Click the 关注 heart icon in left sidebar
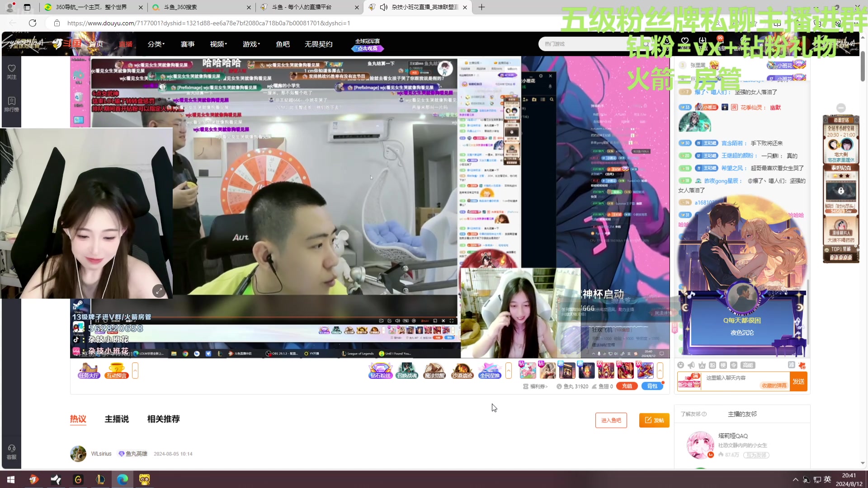 coord(12,71)
